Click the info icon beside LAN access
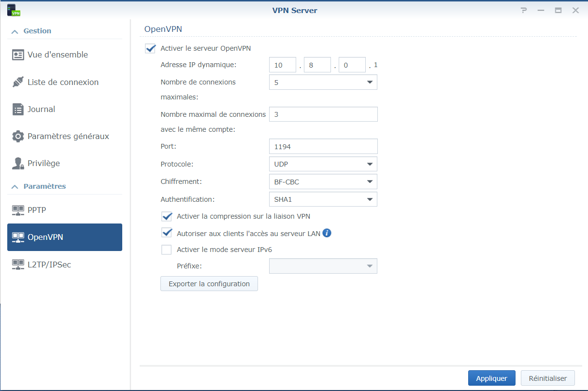This screenshot has height=391, width=588. [327, 233]
